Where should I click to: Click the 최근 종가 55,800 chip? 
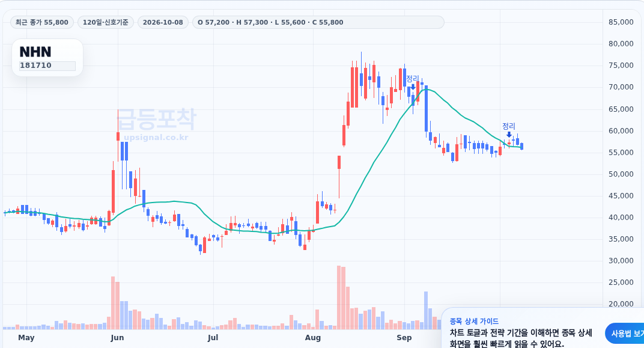[x=42, y=22]
